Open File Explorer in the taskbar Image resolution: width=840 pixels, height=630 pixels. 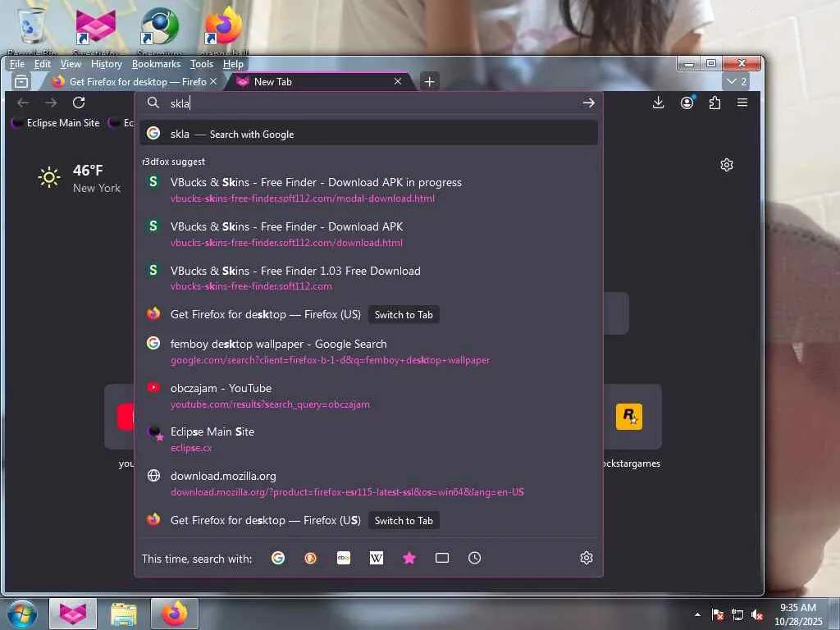pos(124,614)
